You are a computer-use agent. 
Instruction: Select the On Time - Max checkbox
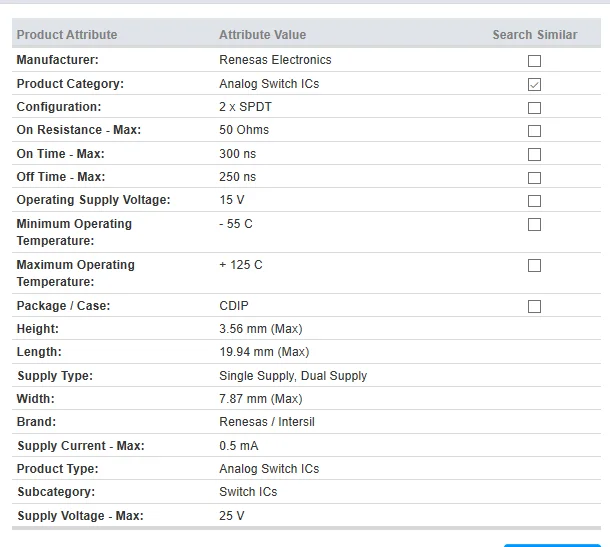tap(534, 154)
